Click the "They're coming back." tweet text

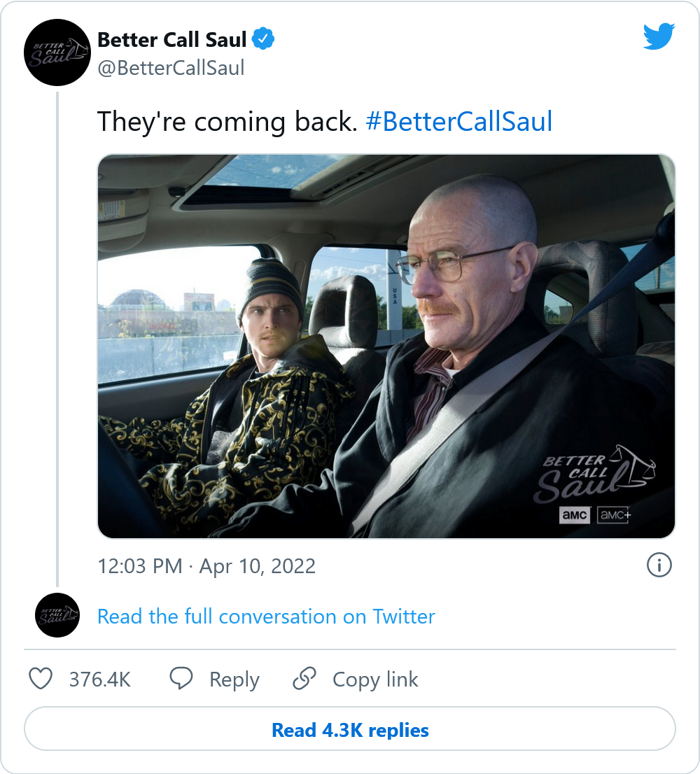pos(227,122)
